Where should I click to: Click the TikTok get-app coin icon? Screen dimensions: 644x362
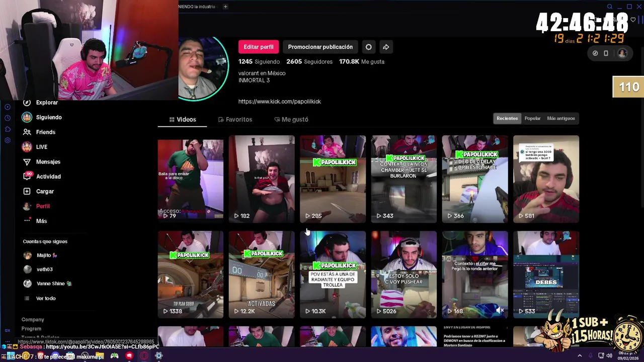click(x=595, y=53)
